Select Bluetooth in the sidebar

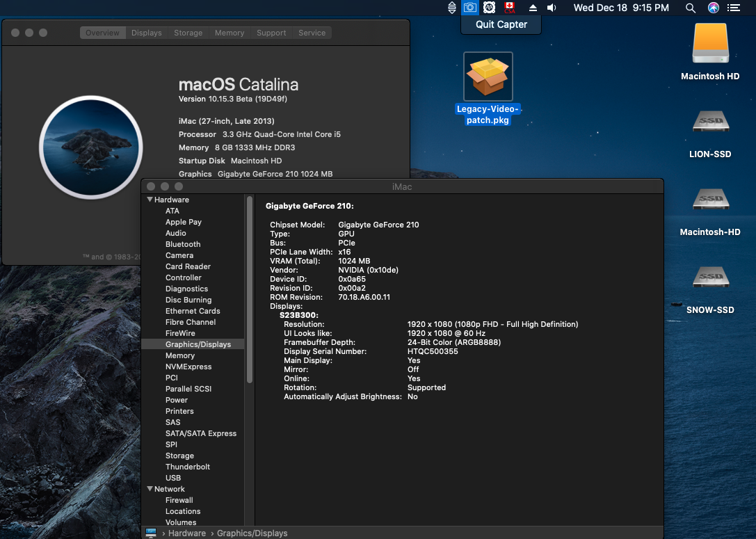[x=193, y=244]
